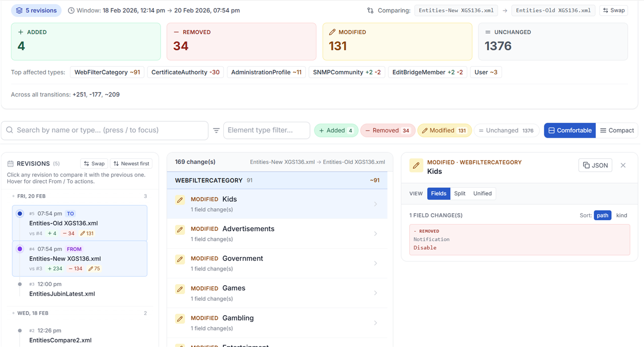Click the 169 change(s) header text
The width and height of the screenshot is (644, 347).
[x=195, y=162]
